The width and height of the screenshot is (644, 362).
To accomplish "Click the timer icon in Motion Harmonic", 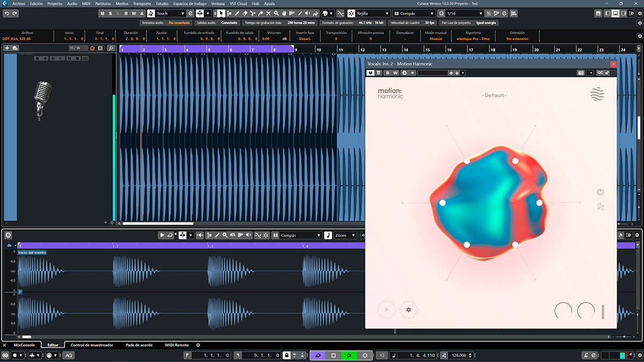I will click(x=601, y=192).
